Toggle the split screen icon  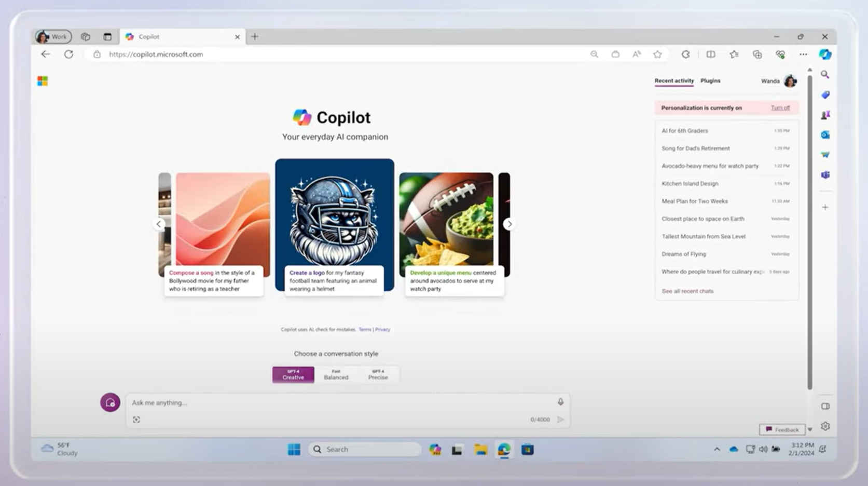point(711,54)
